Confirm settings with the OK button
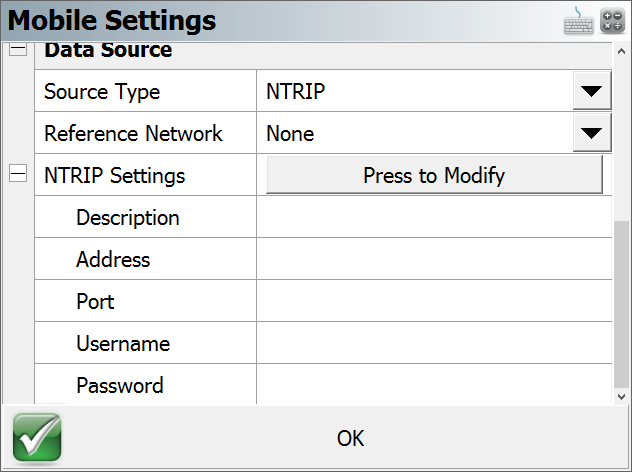The image size is (632, 472). pos(350,438)
